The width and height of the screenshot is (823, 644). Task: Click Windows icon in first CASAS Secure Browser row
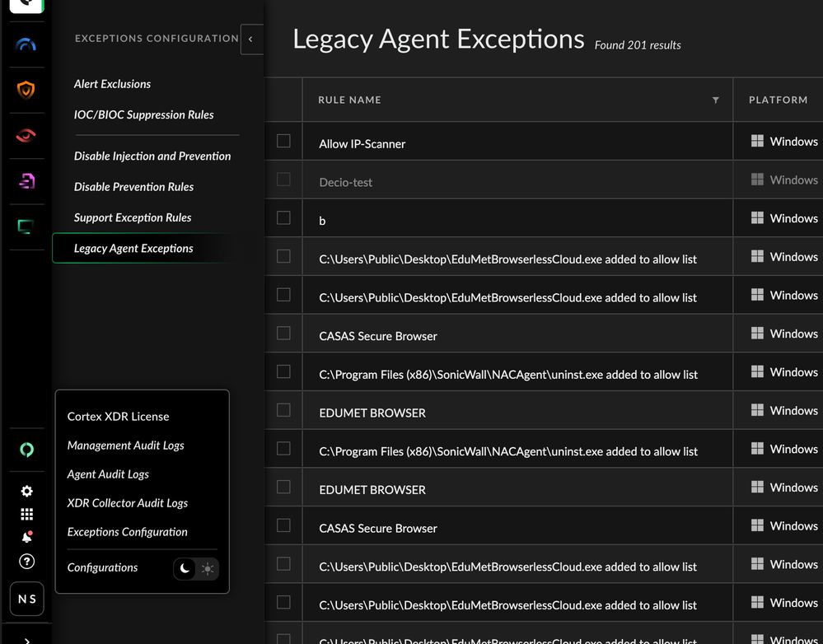(757, 333)
